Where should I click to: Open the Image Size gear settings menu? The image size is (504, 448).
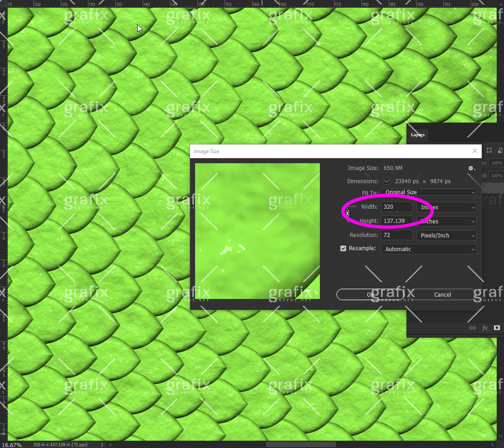tap(471, 168)
